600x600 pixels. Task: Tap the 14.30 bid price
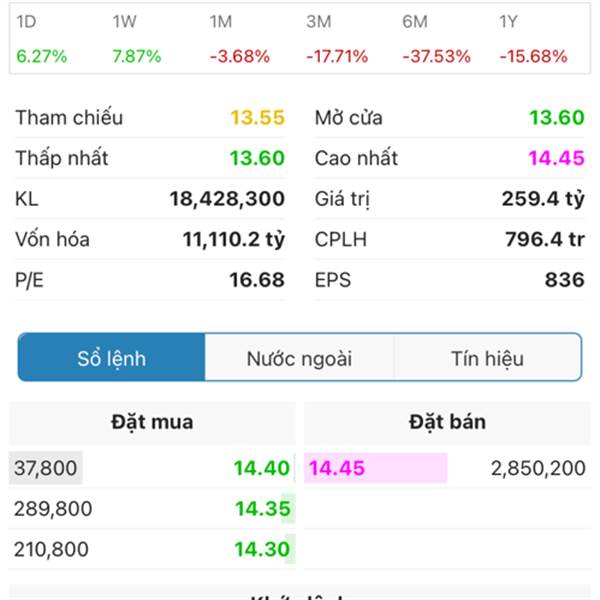262,549
